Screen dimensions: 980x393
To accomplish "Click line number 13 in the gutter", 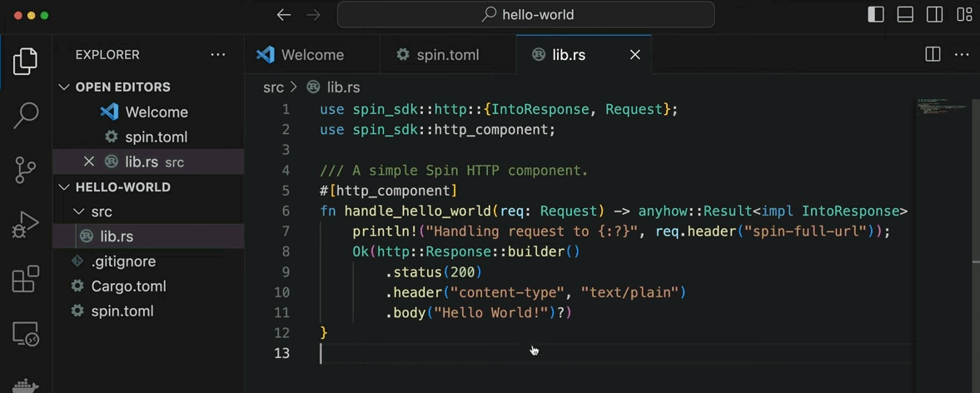I will pos(282,353).
